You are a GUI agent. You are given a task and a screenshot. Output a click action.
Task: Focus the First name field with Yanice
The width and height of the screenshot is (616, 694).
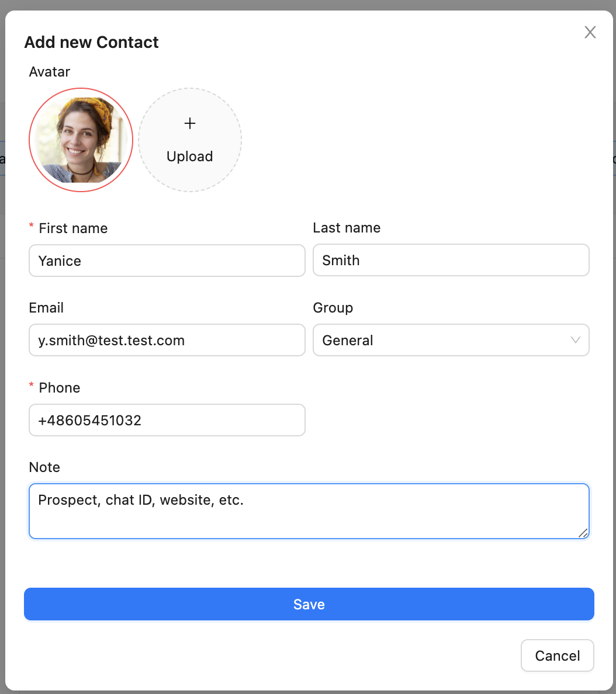point(167,261)
